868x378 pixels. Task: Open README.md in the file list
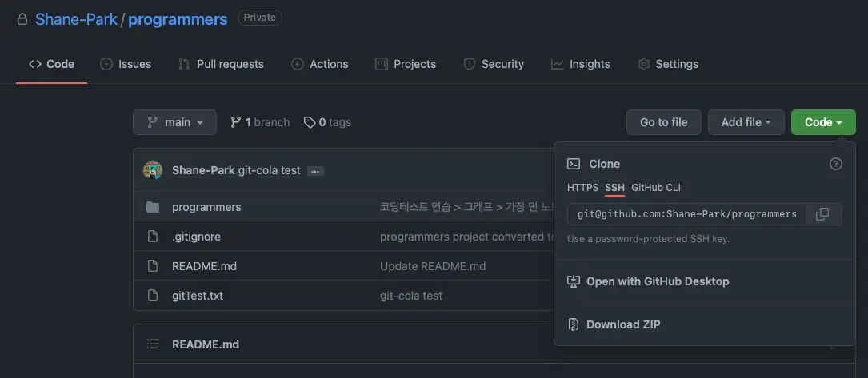pyautogui.click(x=204, y=266)
